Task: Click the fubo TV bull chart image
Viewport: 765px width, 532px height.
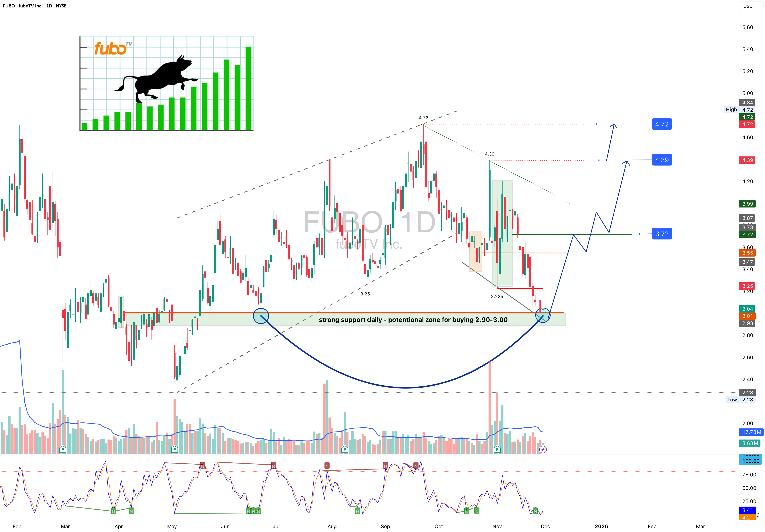Action: [x=167, y=84]
